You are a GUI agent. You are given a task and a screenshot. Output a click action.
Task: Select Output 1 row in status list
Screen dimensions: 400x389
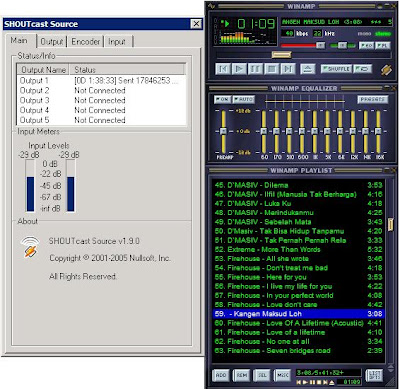click(x=101, y=80)
